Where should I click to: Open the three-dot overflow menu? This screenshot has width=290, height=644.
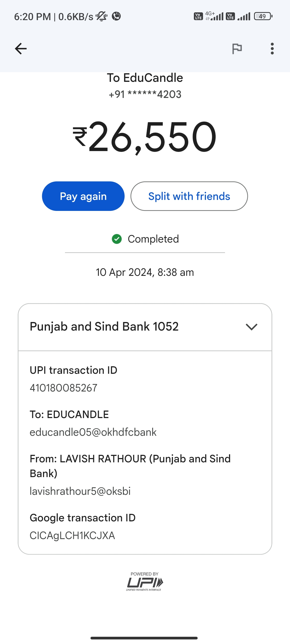[x=272, y=49]
